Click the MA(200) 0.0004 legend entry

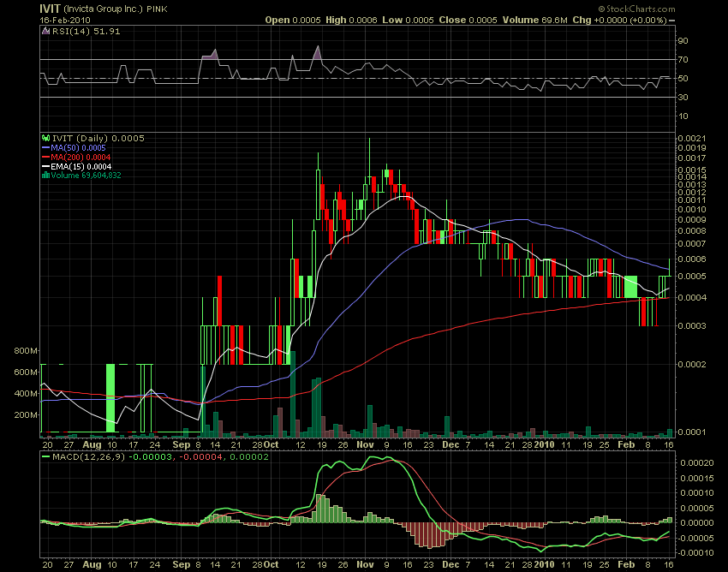point(76,157)
